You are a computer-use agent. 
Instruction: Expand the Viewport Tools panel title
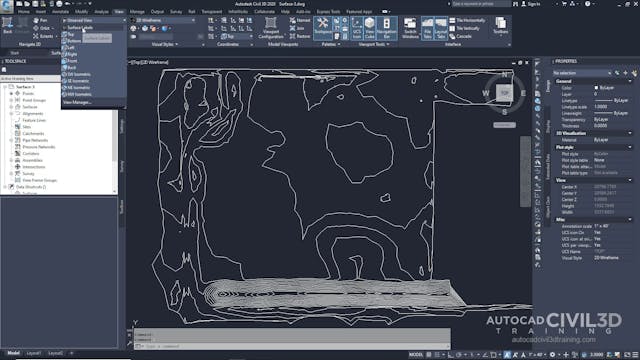[374, 44]
